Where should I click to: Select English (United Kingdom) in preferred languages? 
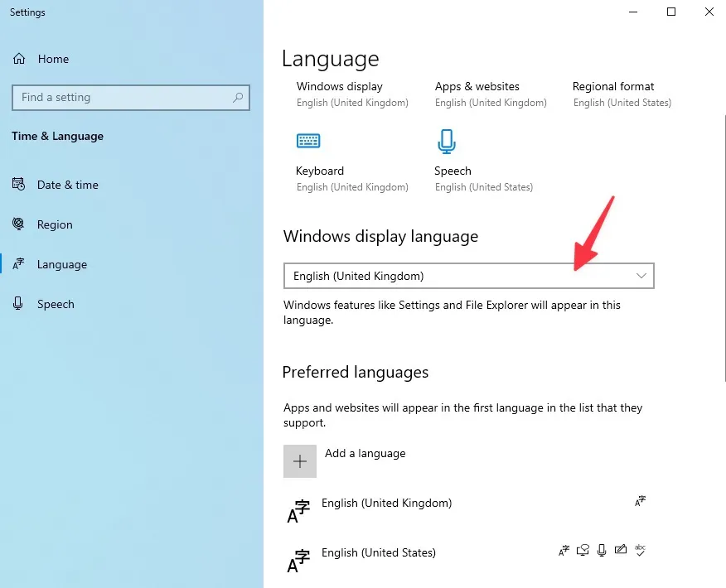click(386, 503)
